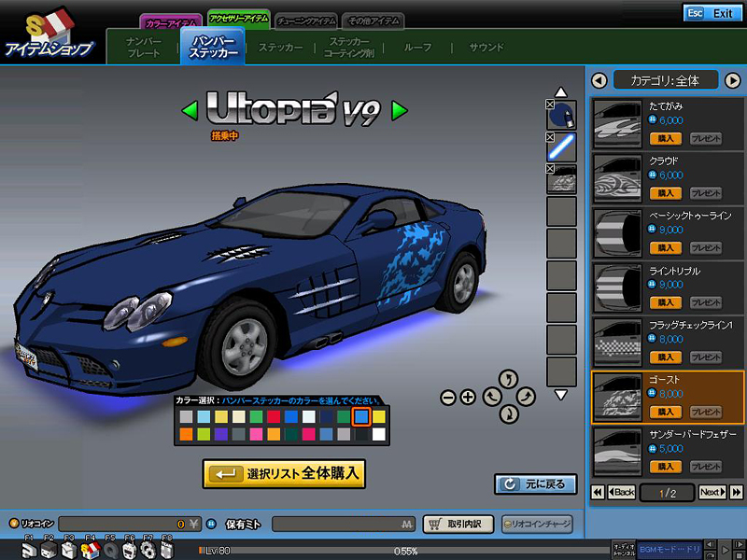
Task: Open the F7 settings gears icon
Action: pos(148,551)
